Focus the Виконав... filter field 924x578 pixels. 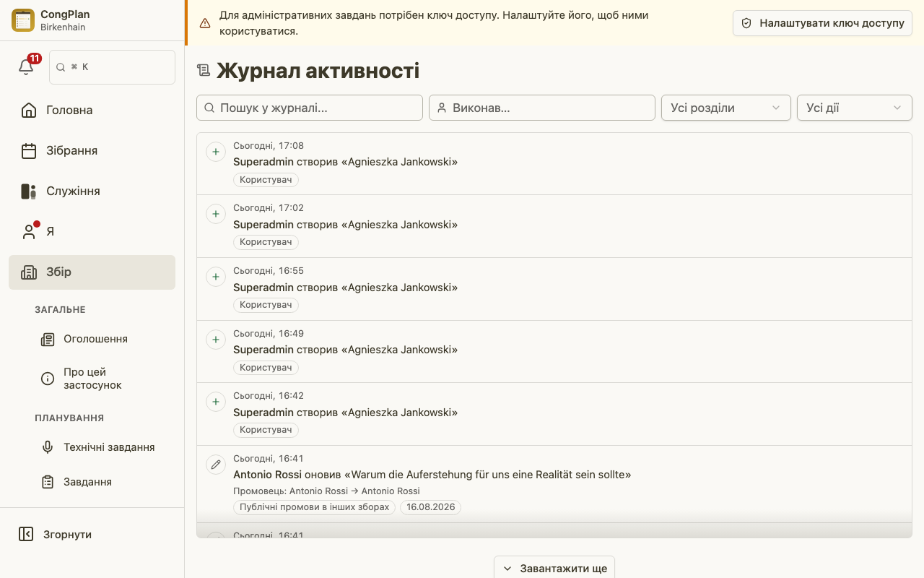coord(542,108)
